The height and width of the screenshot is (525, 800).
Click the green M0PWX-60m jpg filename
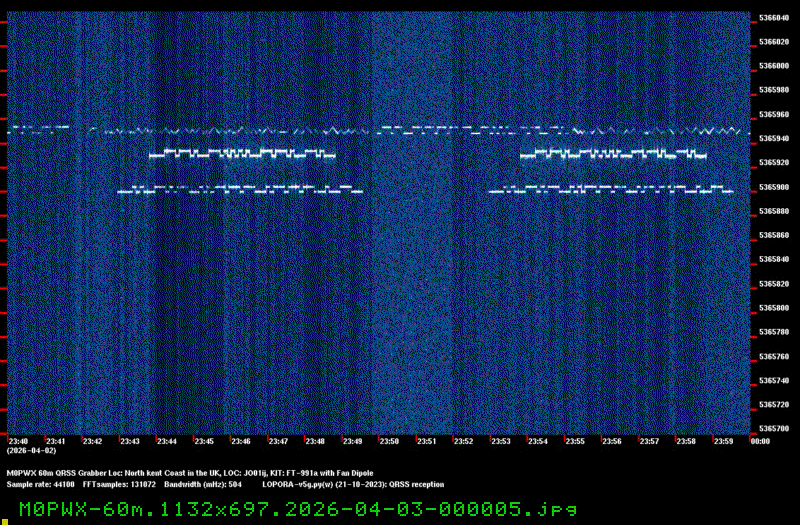point(298,509)
